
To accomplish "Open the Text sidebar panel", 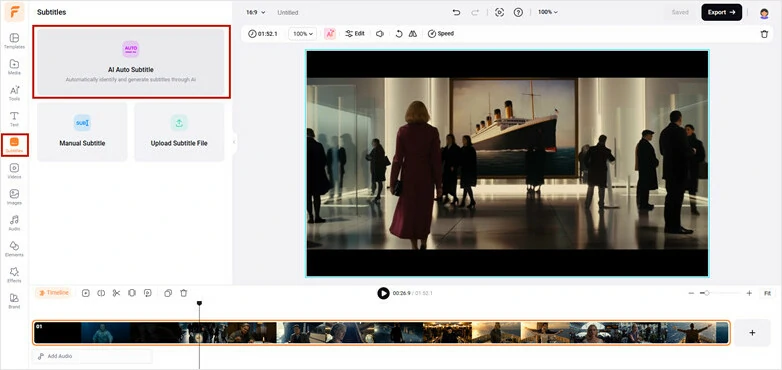I will 14,119.
